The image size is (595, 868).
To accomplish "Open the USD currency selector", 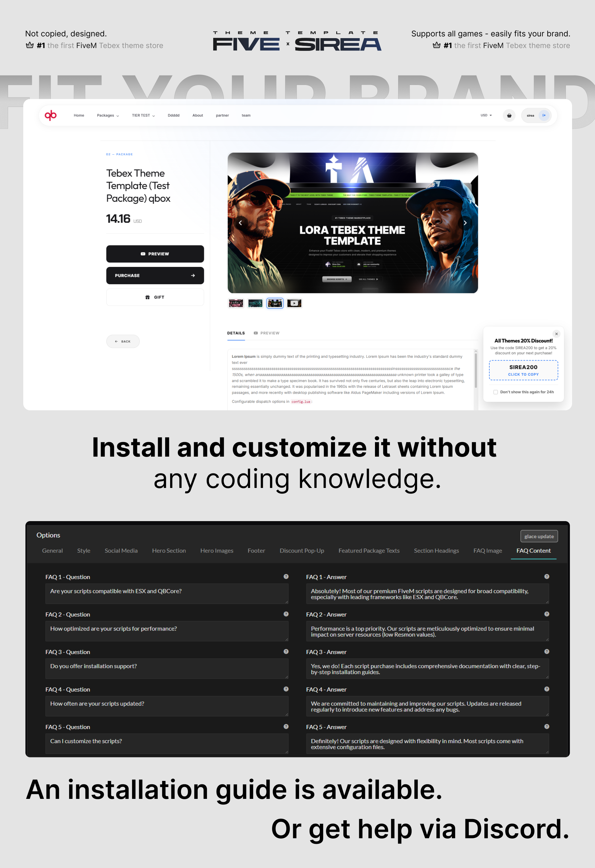I will pos(486,115).
